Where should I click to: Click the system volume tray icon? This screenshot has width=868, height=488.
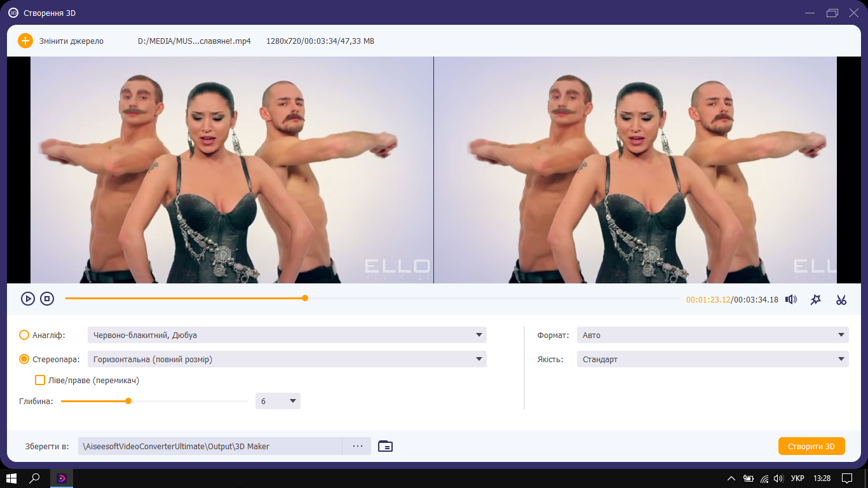pos(778,478)
